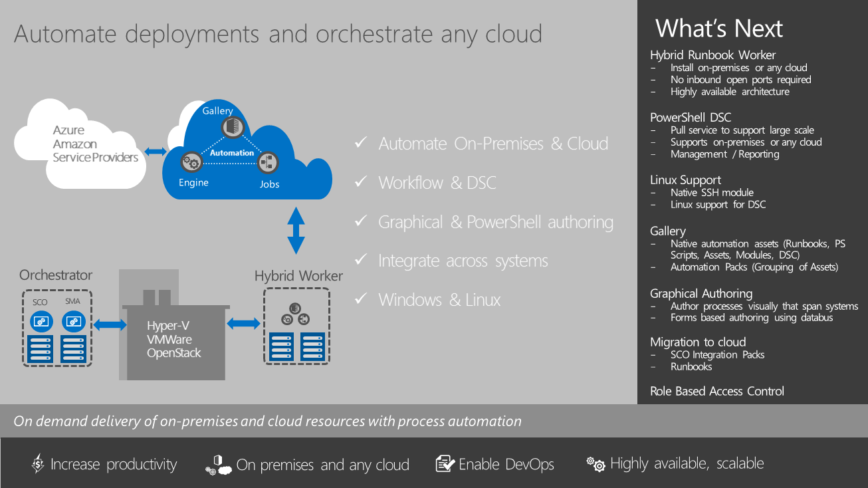Click the 'Highly available, scalable' footer text
868x488 pixels.
pos(687,464)
